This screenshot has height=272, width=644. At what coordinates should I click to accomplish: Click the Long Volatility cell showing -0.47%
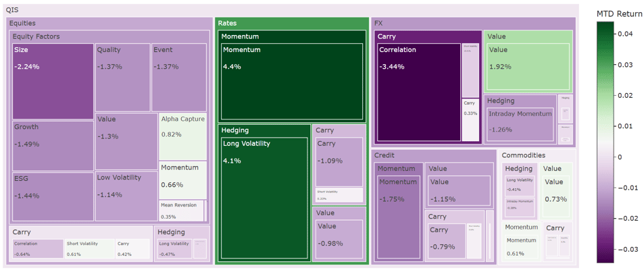coord(175,249)
